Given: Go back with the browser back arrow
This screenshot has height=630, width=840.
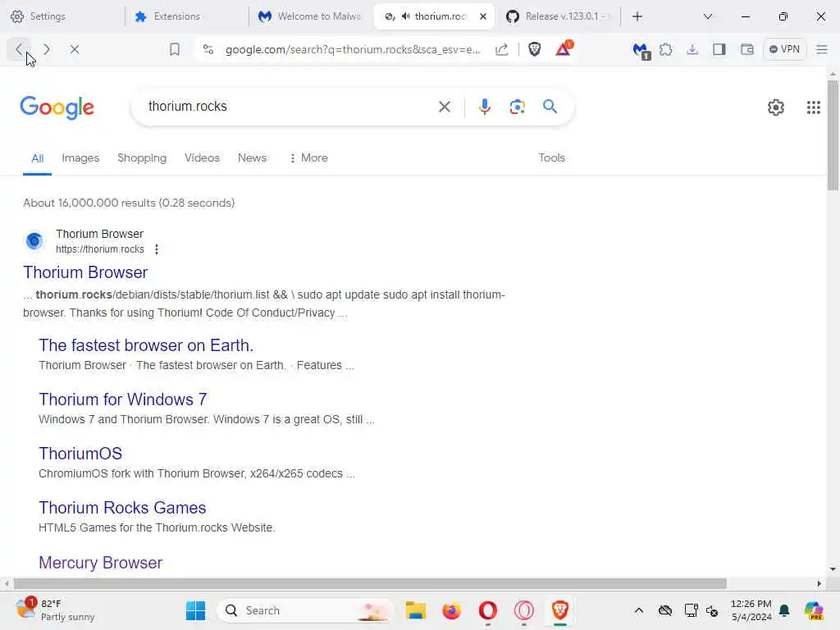Looking at the screenshot, I should [x=20, y=49].
